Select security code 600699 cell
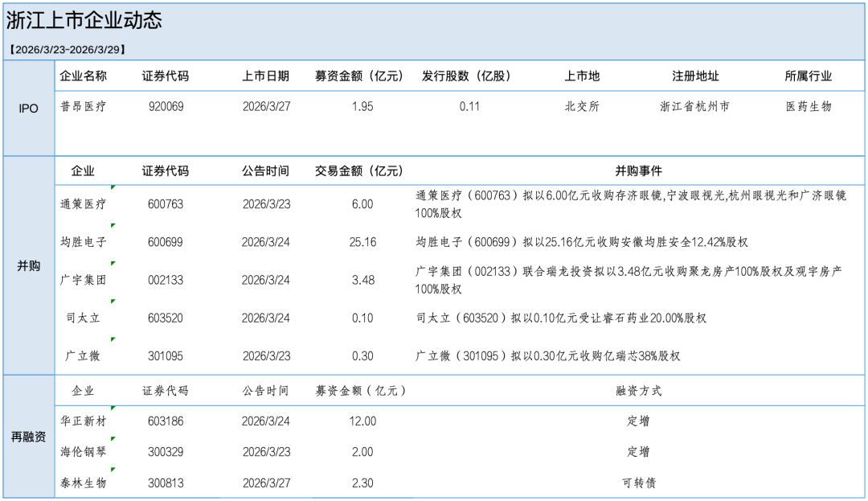This screenshot has height=501, width=868. (x=166, y=242)
